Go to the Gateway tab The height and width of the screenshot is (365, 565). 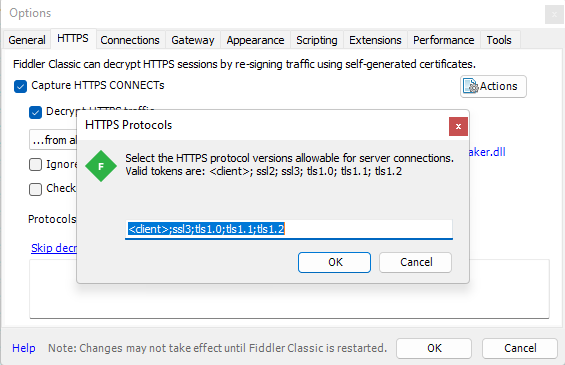[x=193, y=40]
